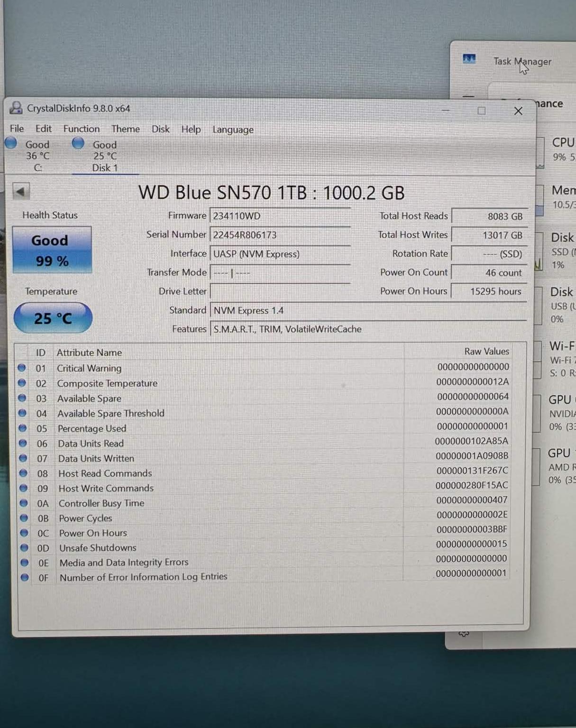The width and height of the screenshot is (576, 728).
Task: Click the Power On Count value 46 count
Action: (489, 273)
